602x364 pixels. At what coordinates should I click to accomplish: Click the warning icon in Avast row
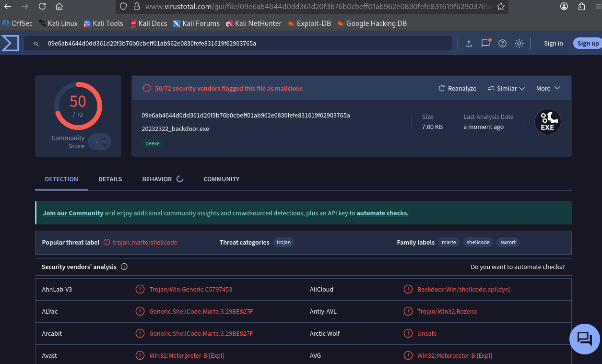coord(140,355)
